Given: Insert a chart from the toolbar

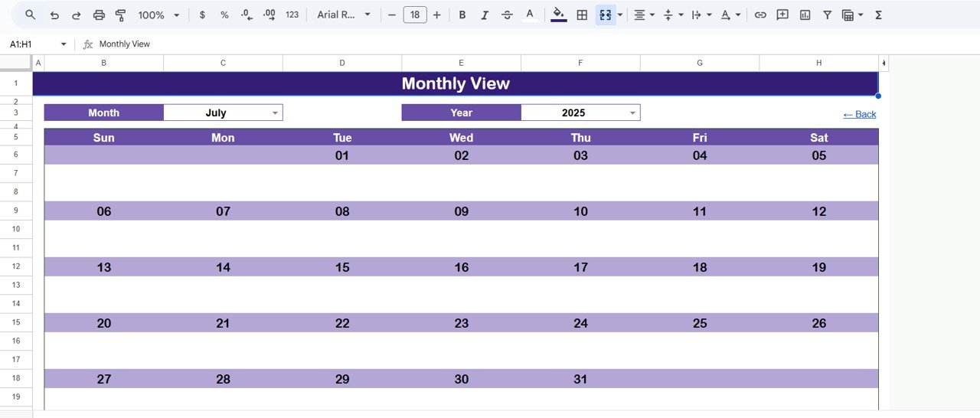Looking at the screenshot, I should (805, 15).
